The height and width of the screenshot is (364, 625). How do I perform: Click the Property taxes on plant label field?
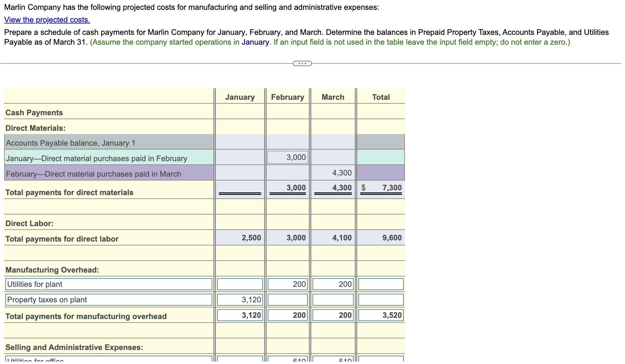[x=109, y=300]
